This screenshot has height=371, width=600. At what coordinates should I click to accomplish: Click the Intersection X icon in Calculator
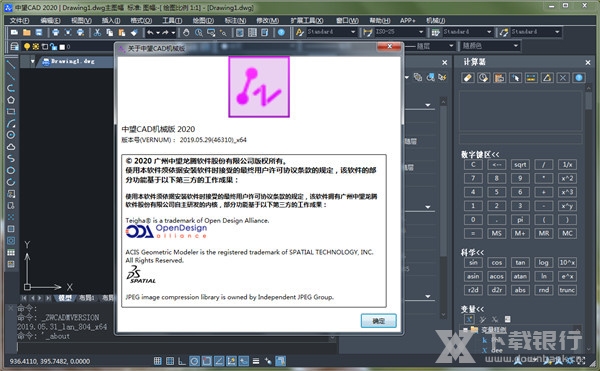coord(563,78)
